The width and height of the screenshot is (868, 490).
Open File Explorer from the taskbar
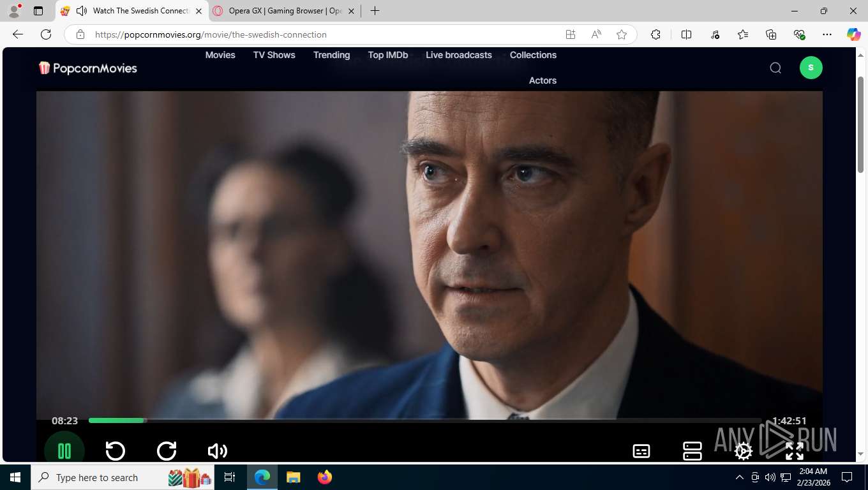click(x=293, y=477)
